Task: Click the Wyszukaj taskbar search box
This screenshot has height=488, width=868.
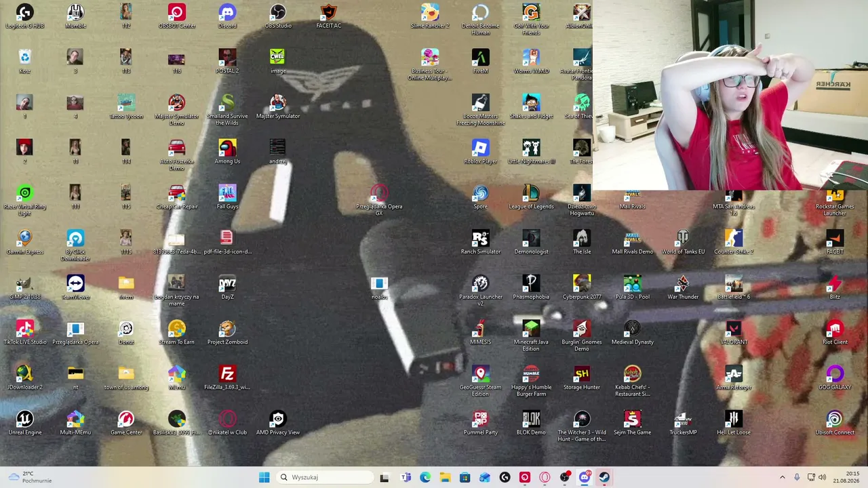Action: coord(324,477)
